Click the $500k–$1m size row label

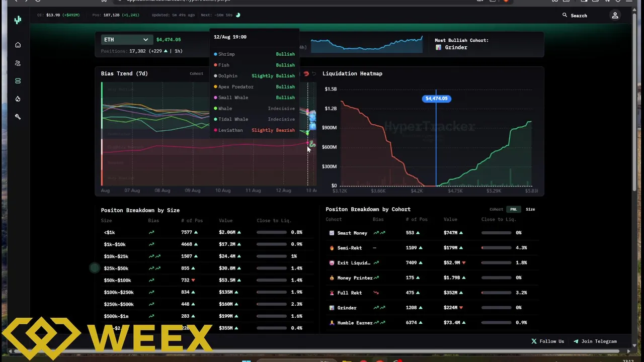point(116,316)
